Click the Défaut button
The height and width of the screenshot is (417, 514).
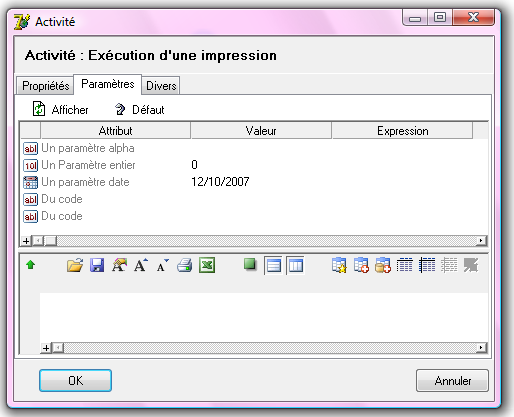pyautogui.click(x=139, y=109)
